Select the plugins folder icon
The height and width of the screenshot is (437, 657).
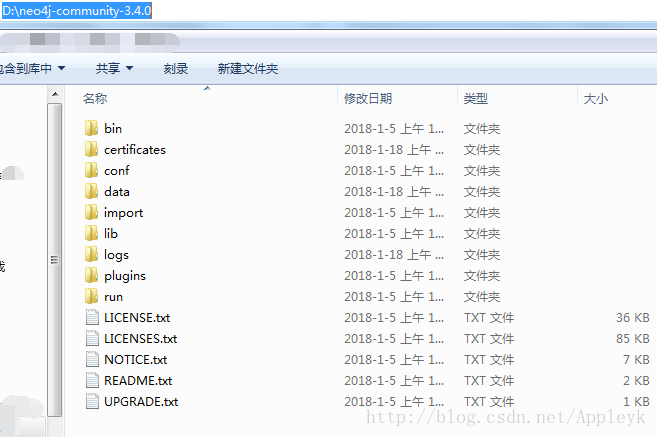click(x=91, y=275)
